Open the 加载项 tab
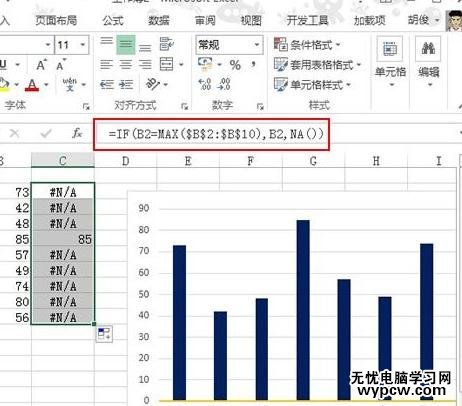The image size is (462, 406). pyautogui.click(x=369, y=21)
